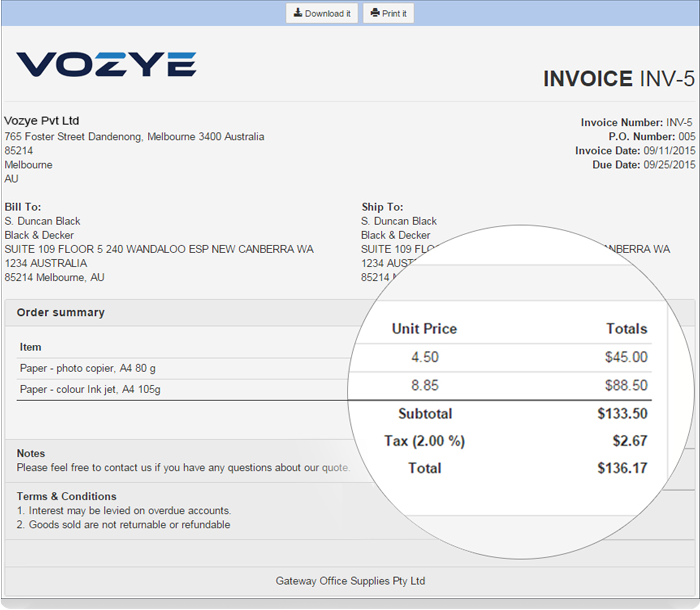The image size is (700, 610).
Task: Click the Print it button
Action: pos(388,13)
